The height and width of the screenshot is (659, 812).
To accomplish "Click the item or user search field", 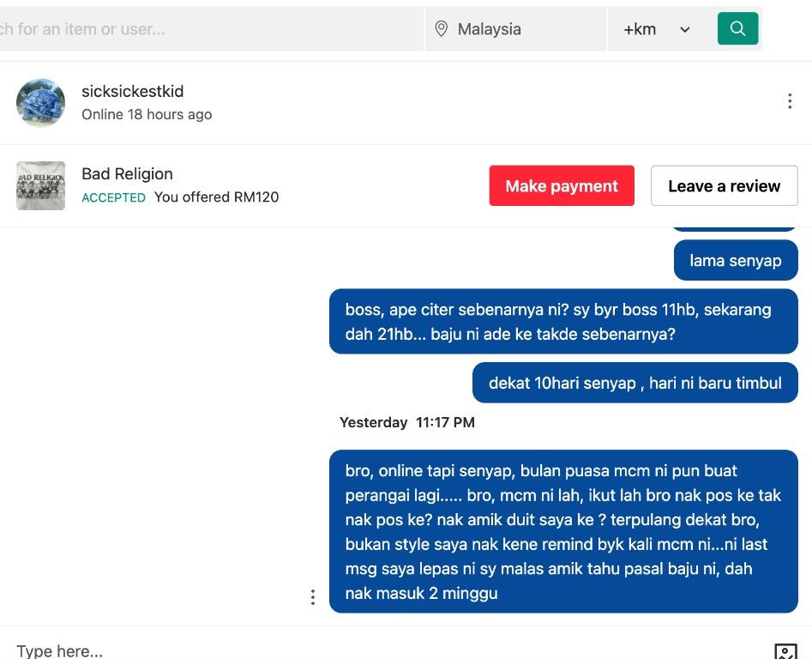I will (206, 29).
